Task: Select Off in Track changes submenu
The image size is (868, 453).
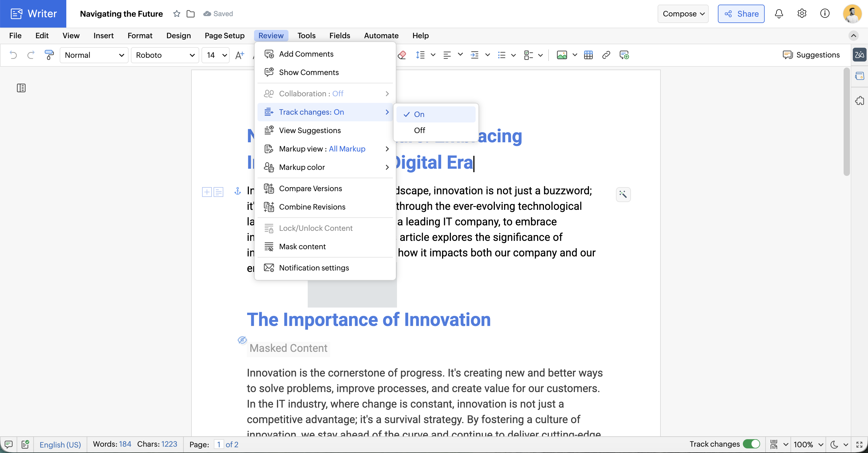Action: coord(420,130)
